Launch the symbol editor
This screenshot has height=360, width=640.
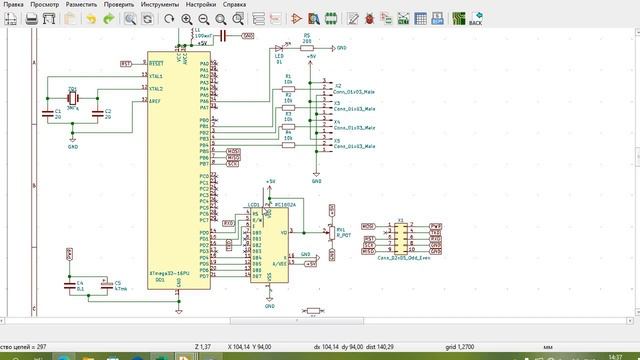(x=297, y=19)
